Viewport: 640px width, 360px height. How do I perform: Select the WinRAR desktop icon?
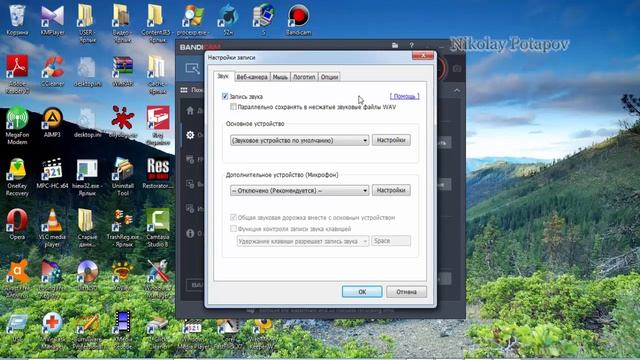pos(123,72)
